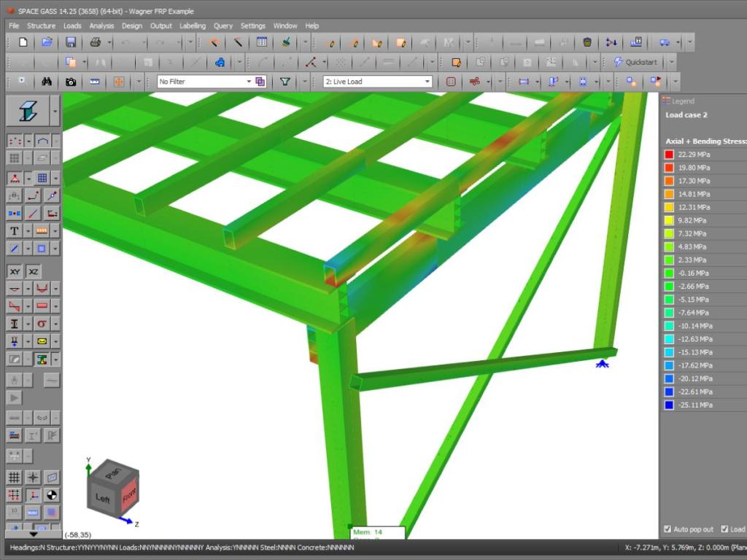Create a new file with the blank page icon

(x=23, y=42)
